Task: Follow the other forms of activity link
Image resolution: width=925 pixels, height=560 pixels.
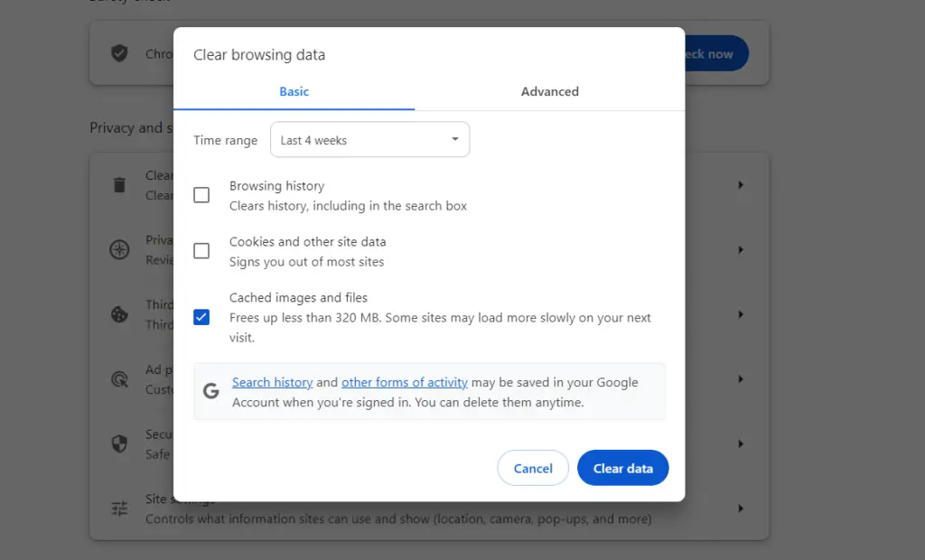Action: pos(404,382)
